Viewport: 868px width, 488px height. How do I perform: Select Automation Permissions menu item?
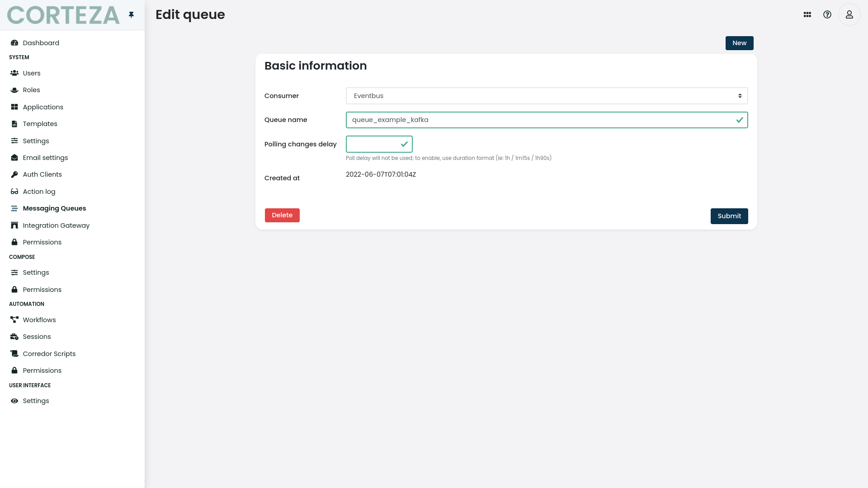point(42,370)
